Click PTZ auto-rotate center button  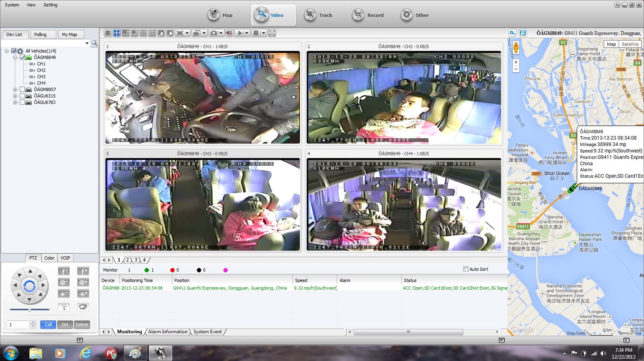(29, 286)
